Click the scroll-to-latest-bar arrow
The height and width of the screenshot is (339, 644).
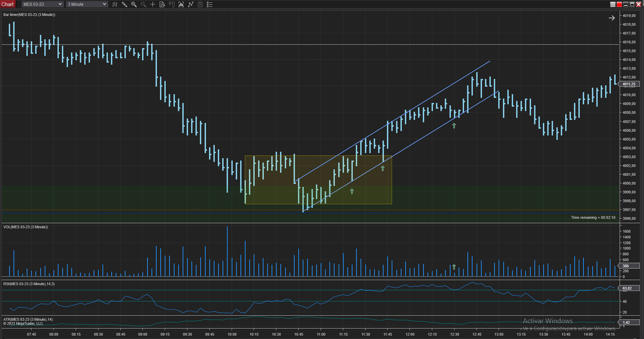tap(612, 18)
